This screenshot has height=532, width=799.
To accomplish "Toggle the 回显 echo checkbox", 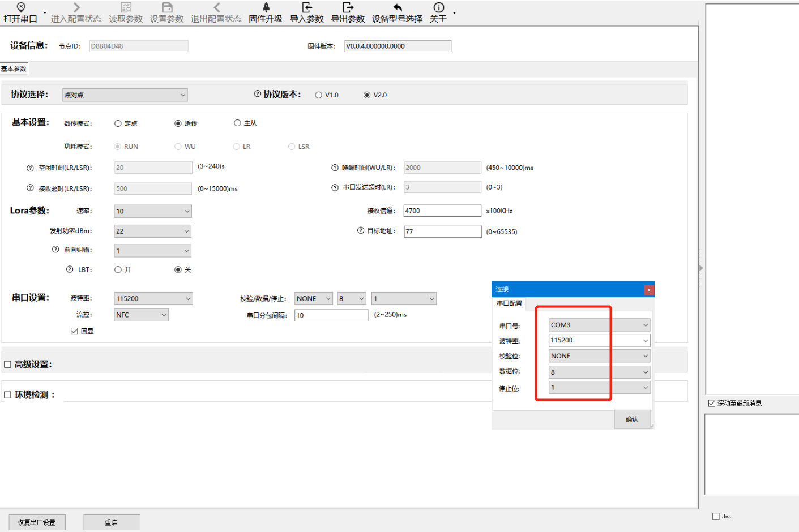I will (x=74, y=331).
